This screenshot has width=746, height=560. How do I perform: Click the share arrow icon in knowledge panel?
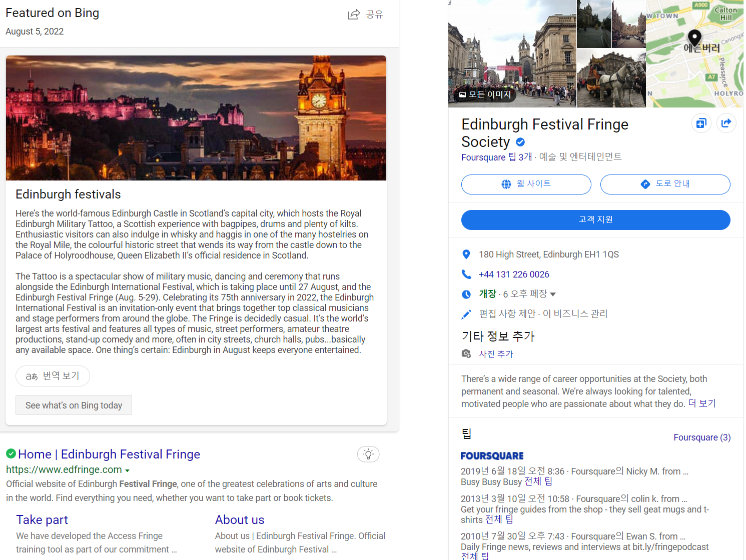(726, 123)
